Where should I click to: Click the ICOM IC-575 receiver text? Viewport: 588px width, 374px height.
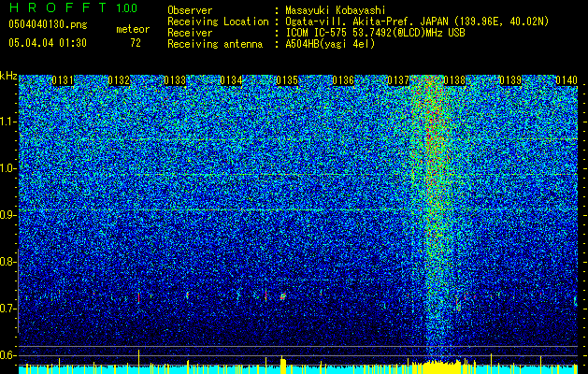[375, 33]
